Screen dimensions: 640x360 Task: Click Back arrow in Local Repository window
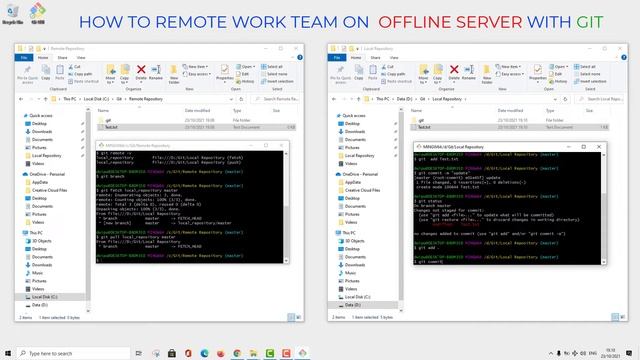pos(334,99)
